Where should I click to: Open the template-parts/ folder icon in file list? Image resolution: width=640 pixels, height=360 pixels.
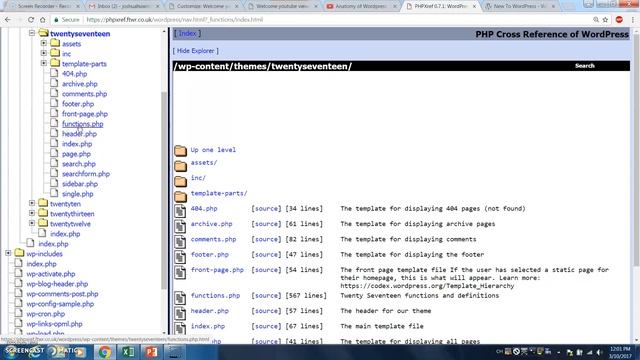tap(180, 196)
